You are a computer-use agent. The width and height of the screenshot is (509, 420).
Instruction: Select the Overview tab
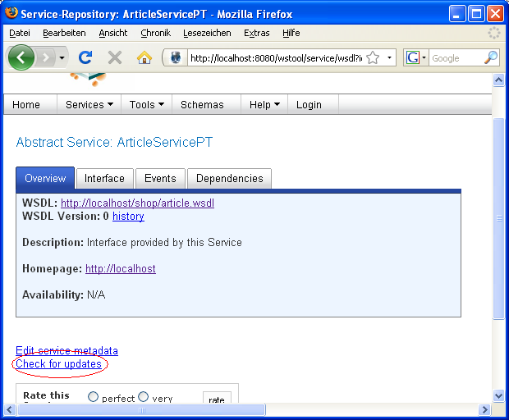pos(45,178)
